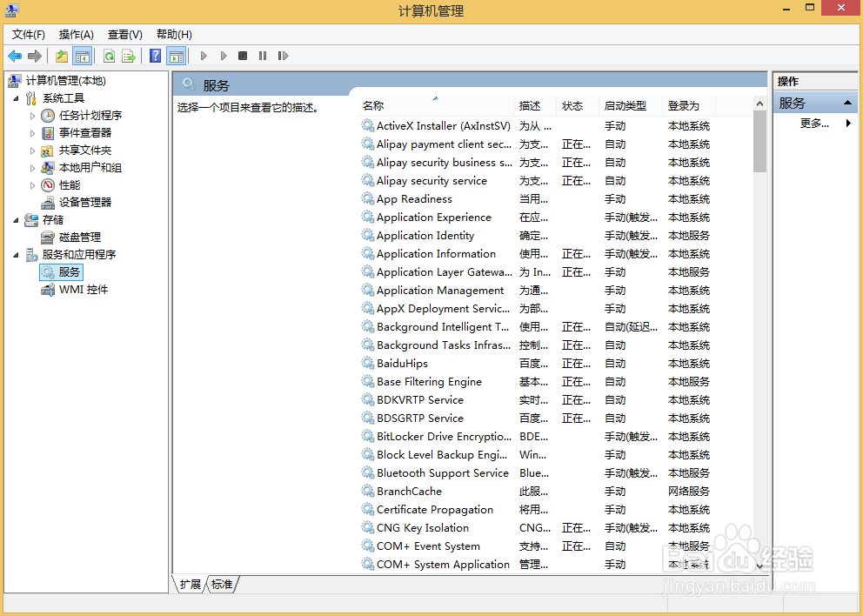Open the Device Manager icon (设备管理器)
863x616 pixels.
point(48,203)
